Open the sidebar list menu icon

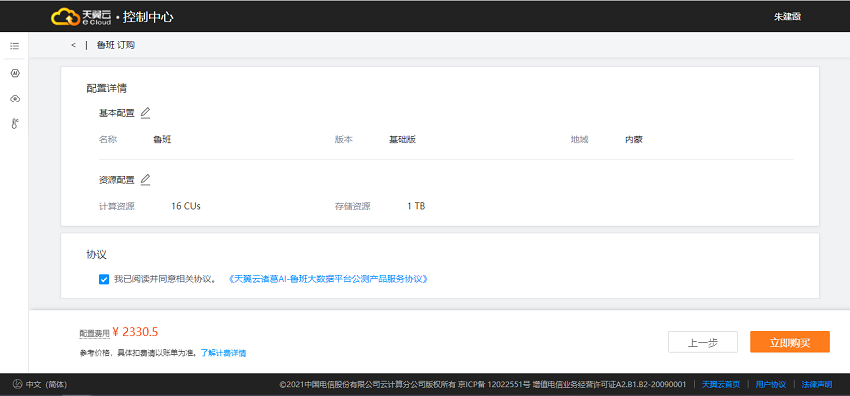click(x=15, y=46)
